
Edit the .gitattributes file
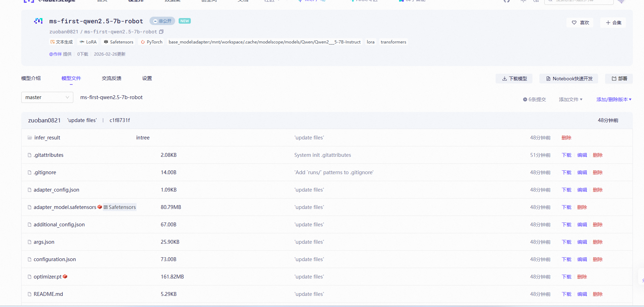[x=582, y=155]
